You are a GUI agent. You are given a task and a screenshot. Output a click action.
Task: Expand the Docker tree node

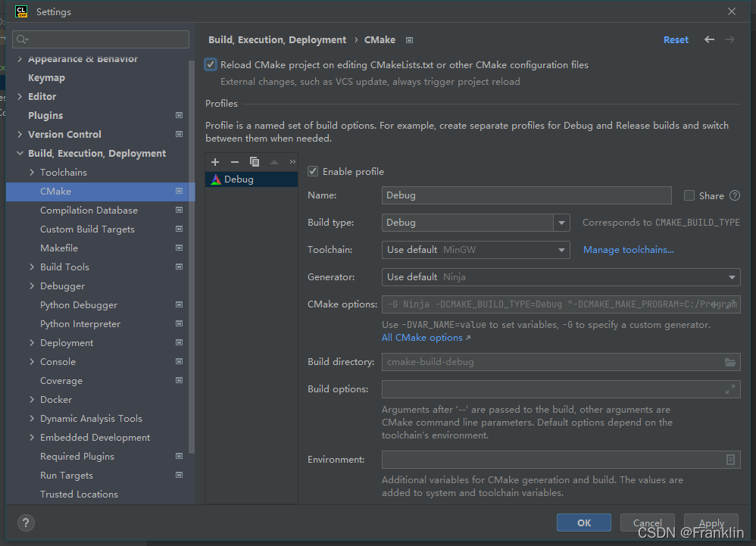pyautogui.click(x=32, y=400)
